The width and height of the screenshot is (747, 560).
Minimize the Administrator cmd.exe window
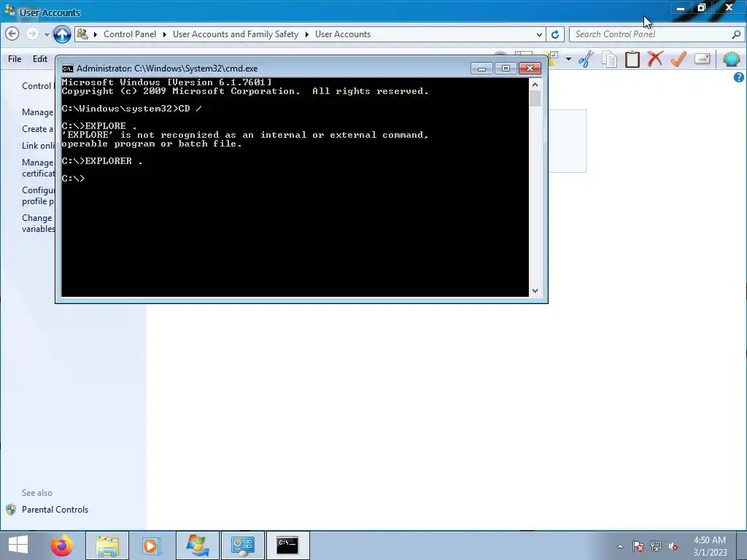click(x=481, y=69)
